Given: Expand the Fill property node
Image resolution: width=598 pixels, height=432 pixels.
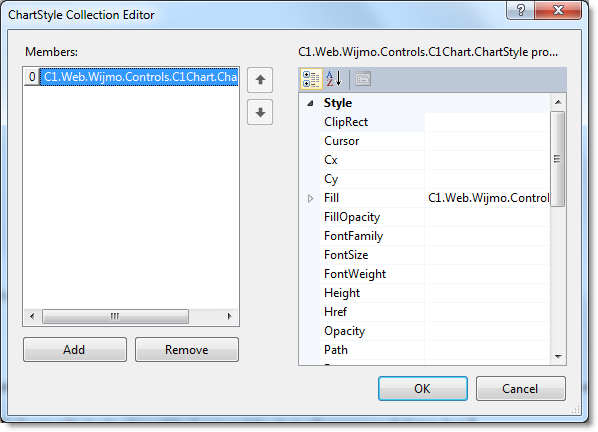Looking at the screenshot, I should 310,198.
